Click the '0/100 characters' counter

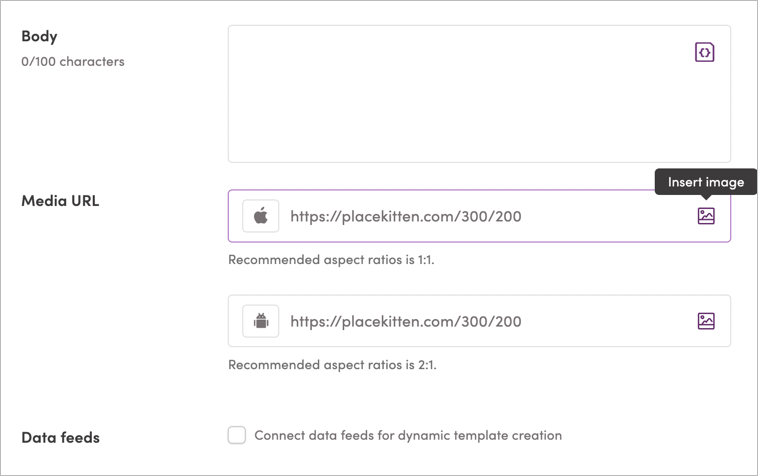pos(73,61)
